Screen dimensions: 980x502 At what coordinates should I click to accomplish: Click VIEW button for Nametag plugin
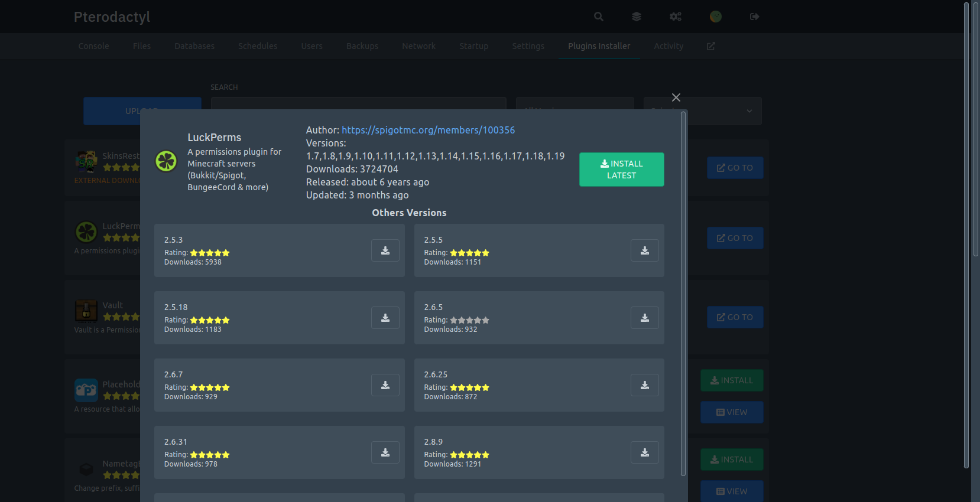point(732,491)
